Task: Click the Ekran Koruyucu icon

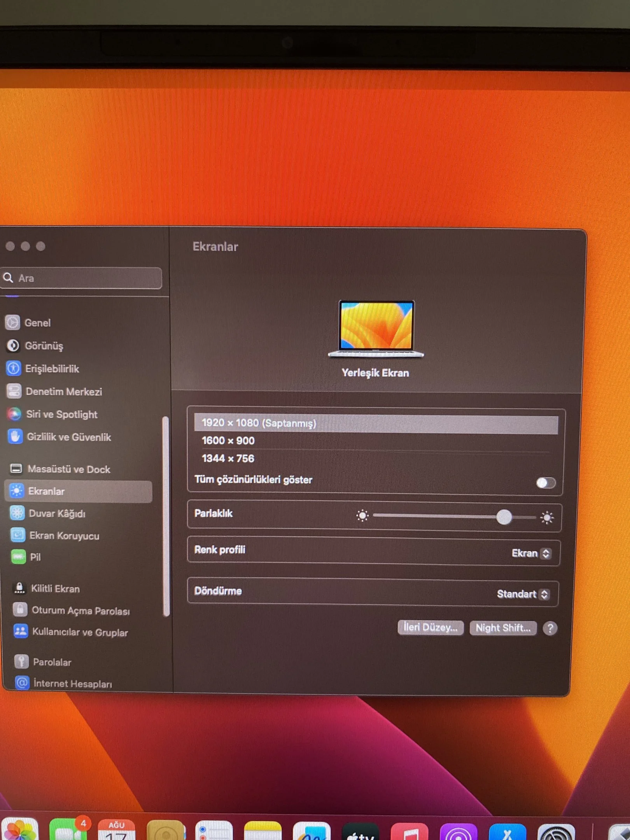Action: coord(17,535)
